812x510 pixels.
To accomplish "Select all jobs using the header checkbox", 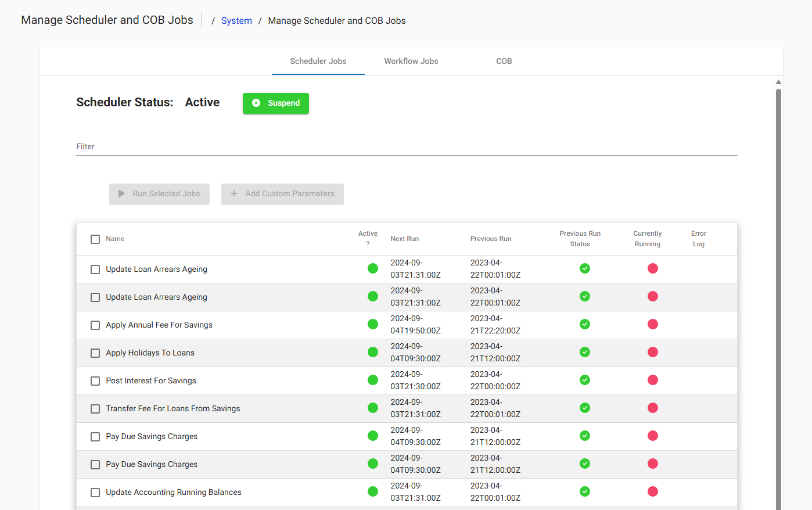I will click(x=95, y=239).
